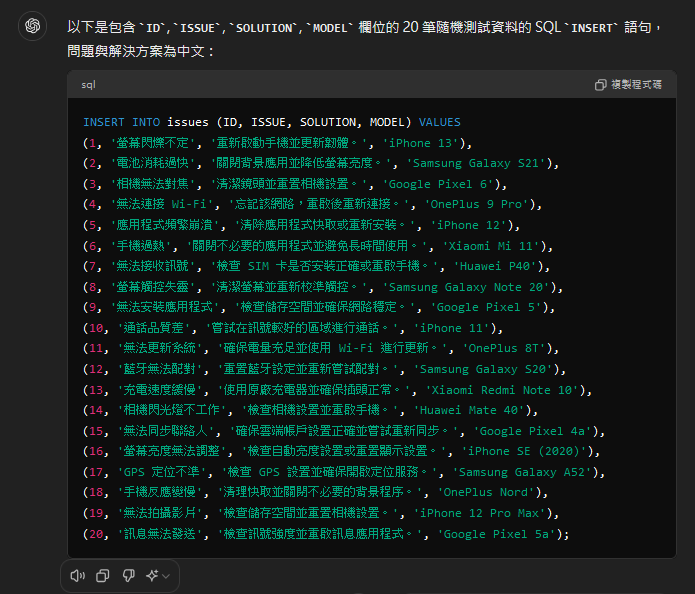Click the VALUES keyword
This screenshot has width=695, height=594.
click(x=440, y=122)
